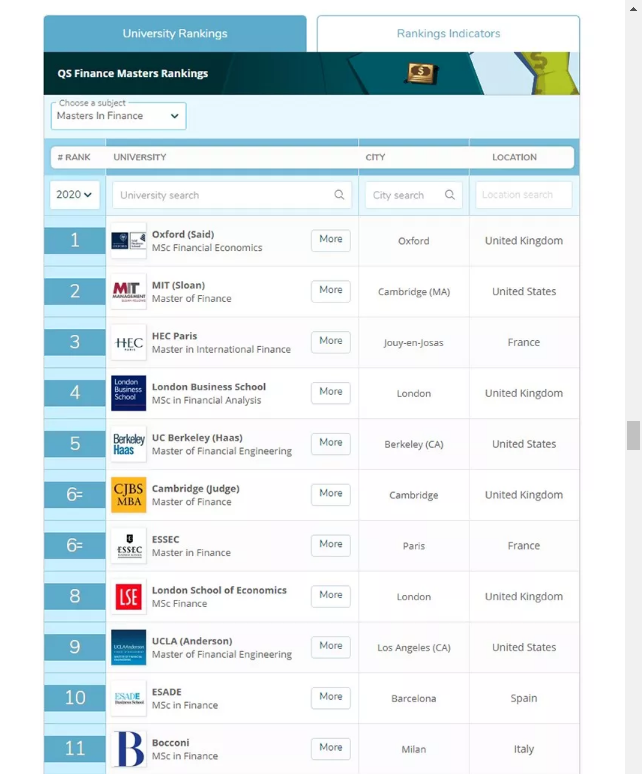Open the UC Berkeley (Haas) link
Viewport: 642px width, 774px height.
click(197, 438)
